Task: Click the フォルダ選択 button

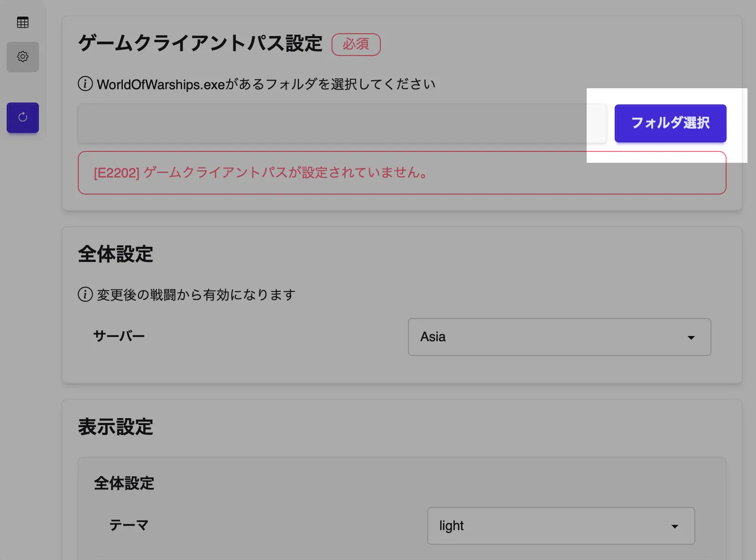Action: [670, 123]
